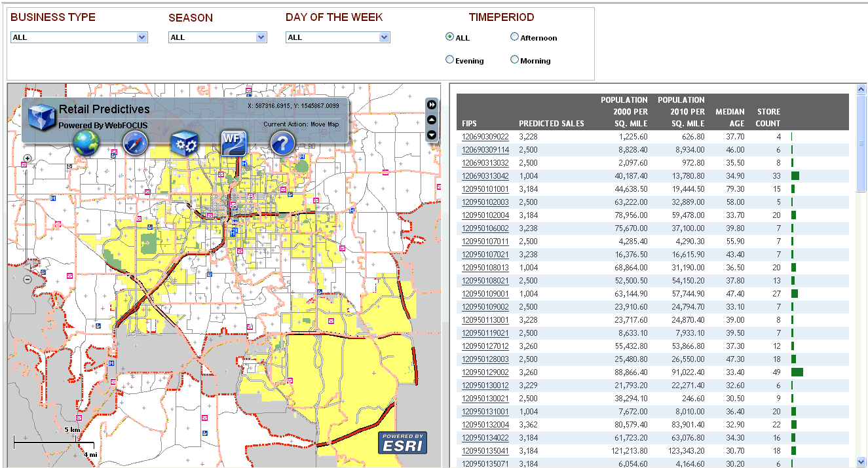Click the table vertical scrollbar thumb

861,143
